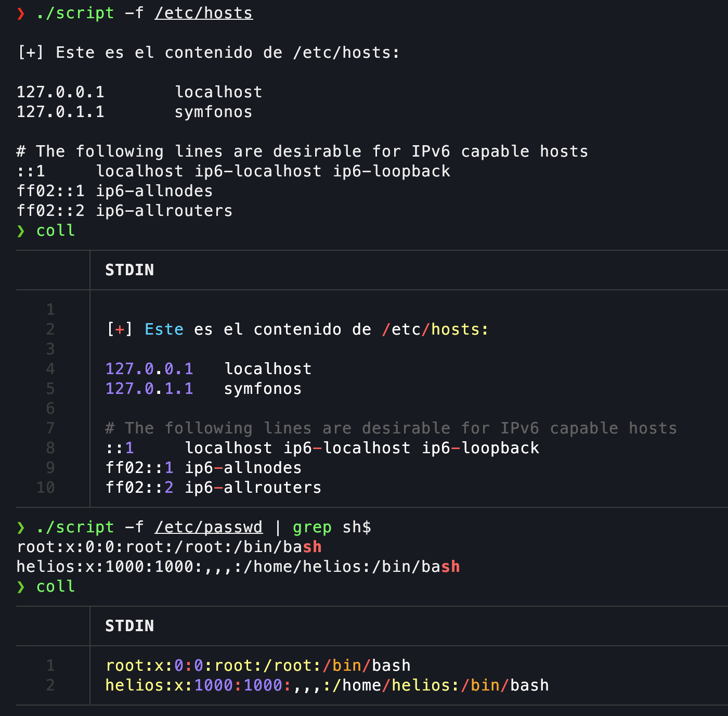This screenshot has width=728, height=716.
Task: Click the underlined /etc/hosts path
Action: pos(204,14)
